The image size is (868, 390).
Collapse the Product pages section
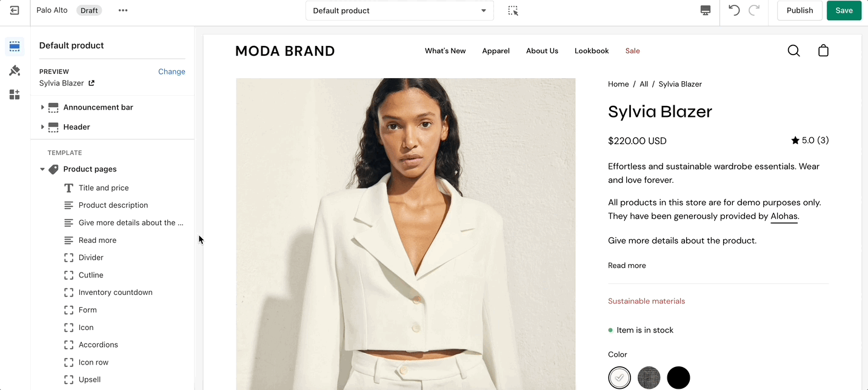(x=42, y=170)
